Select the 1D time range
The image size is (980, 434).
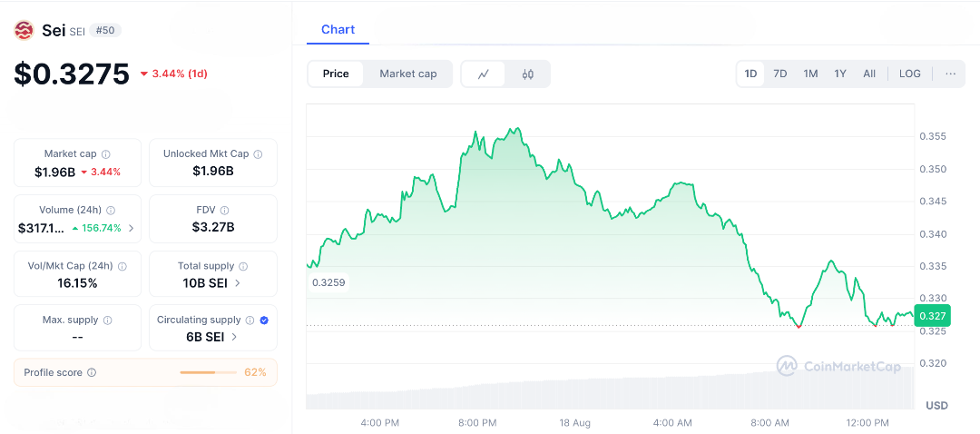click(750, 74)
